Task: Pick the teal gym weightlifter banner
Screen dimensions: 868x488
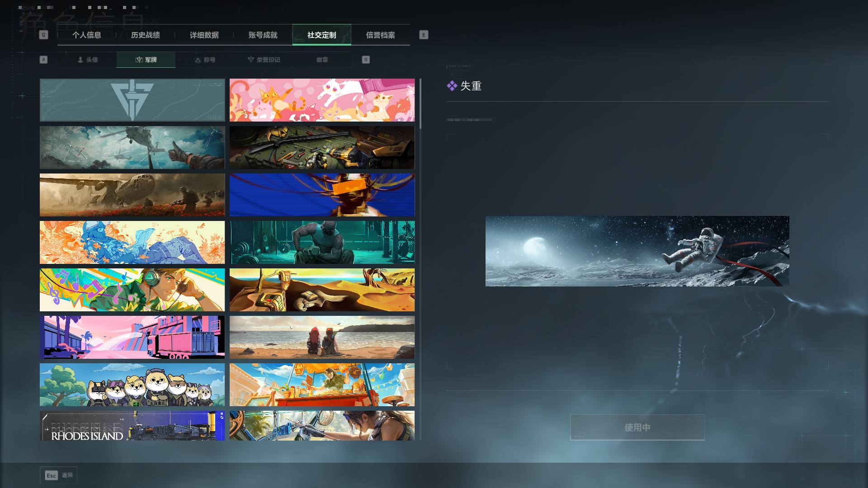Action: pyautogui.click(x=322, y=243)
